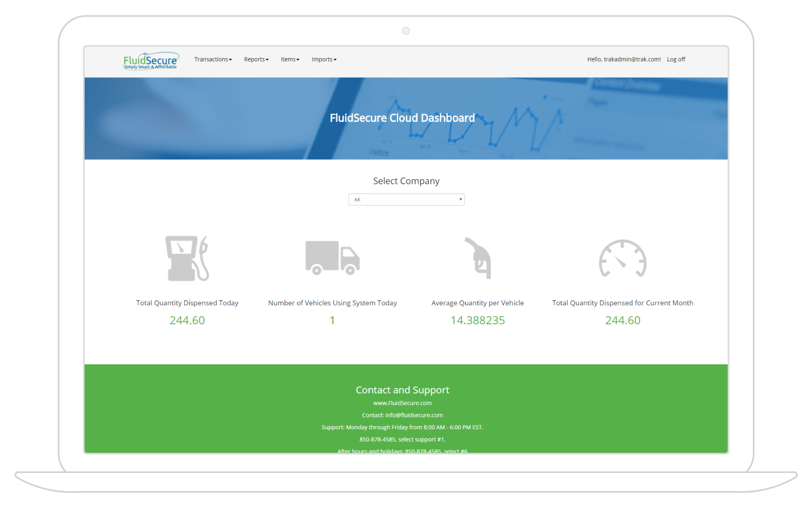This screenshot has height=506, width=812.
Task: Click the Reports menu item
Action: coord(256,59)
